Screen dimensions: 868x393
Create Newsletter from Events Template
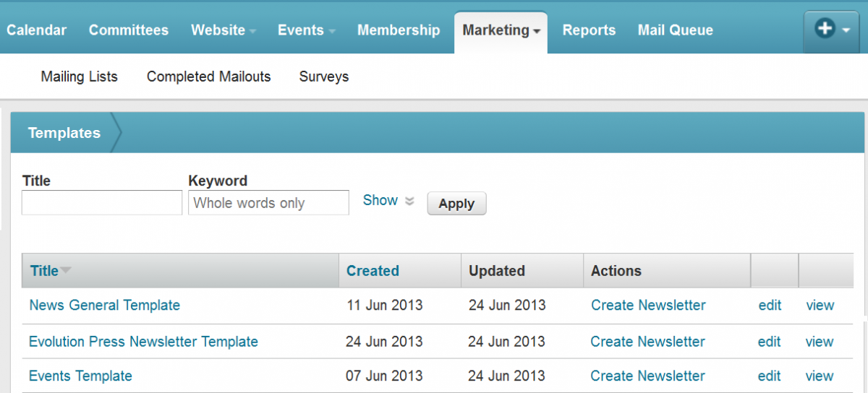[x=647, y=376]
